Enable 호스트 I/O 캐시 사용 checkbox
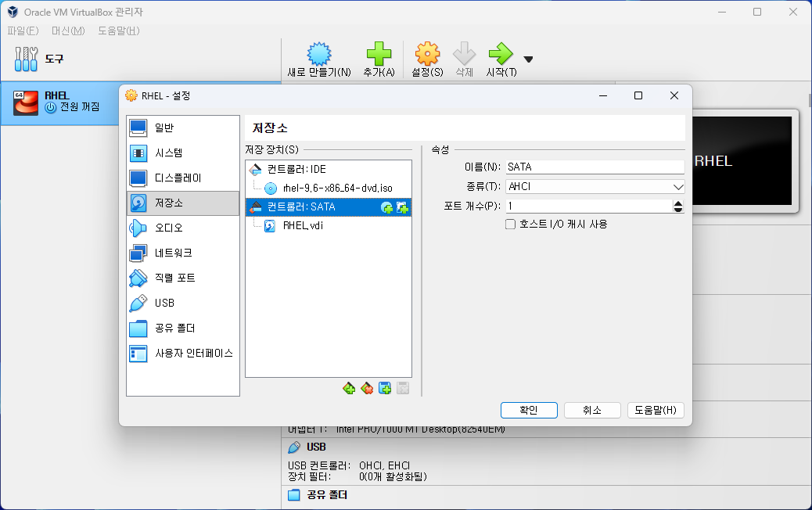Screen dimensions: 812x510 coord(511,224)
